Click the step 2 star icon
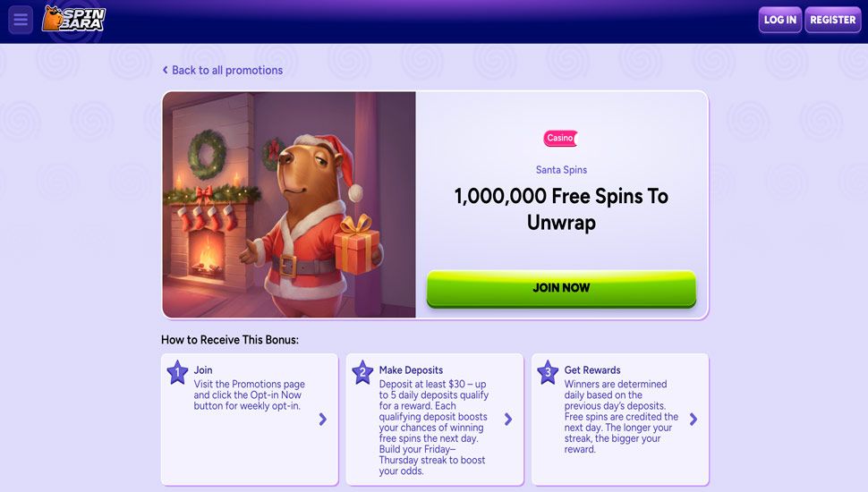The width and height of the screenshot is (868, 492). 362,372
